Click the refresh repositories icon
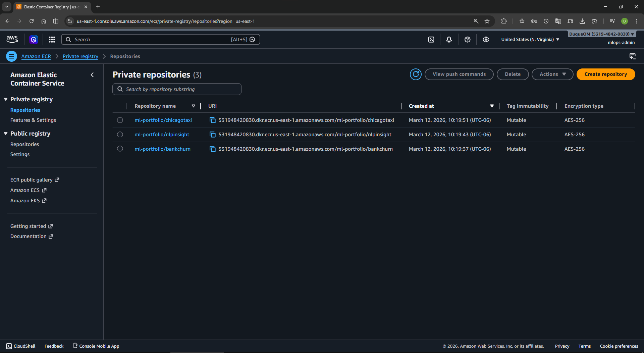This screenshot has width=644, height=353. tap(416, 74)
